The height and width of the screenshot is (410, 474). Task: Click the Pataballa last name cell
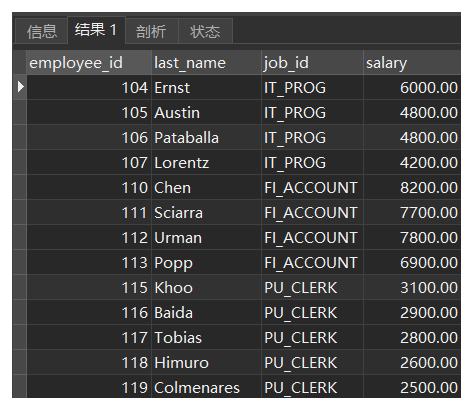click(206, 137)
